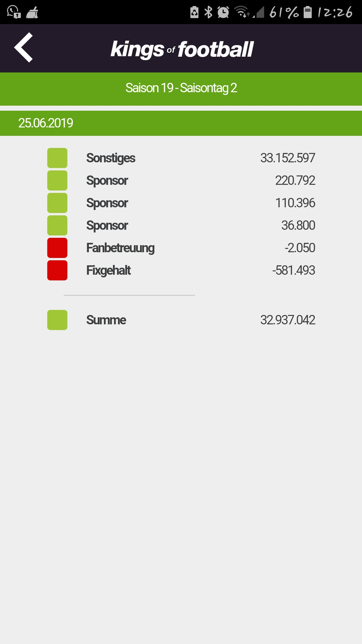Tap the Bluetooth icon in status bar
362x644 pixels.
coord(208,12)
